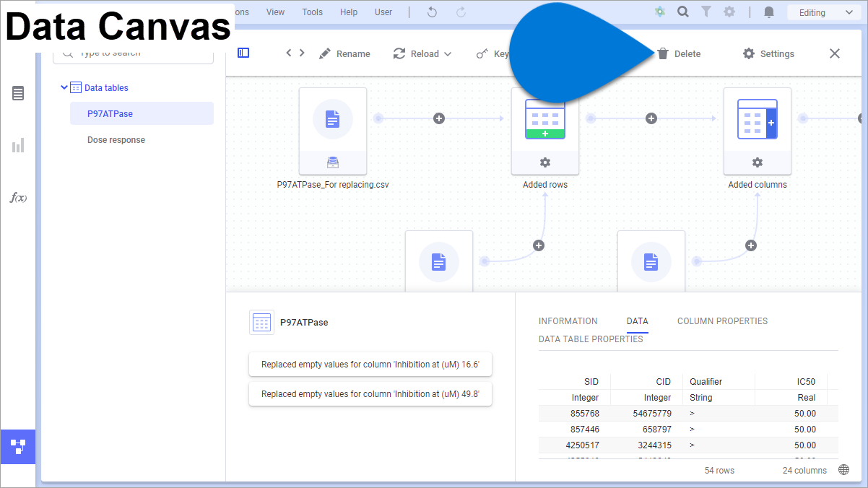Select the file node feeding Added rows
The image size is (868, 488).
pos(439,261)
